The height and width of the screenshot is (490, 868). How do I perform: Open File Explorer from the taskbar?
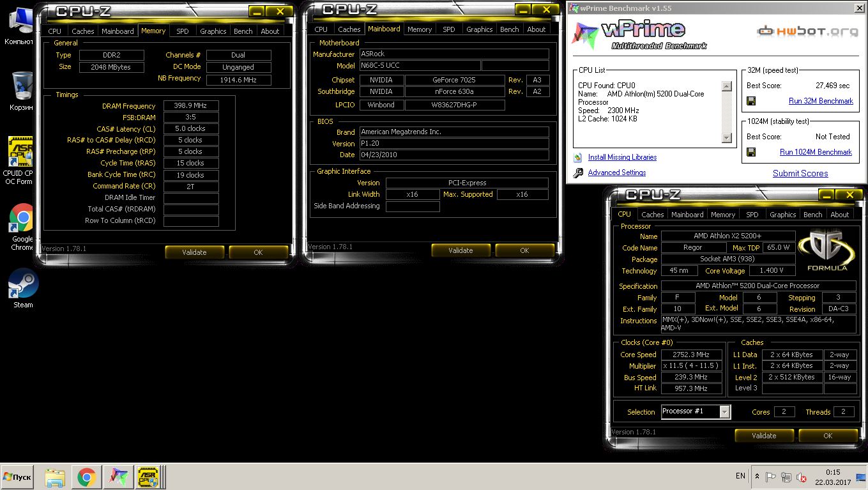(56, 477)
